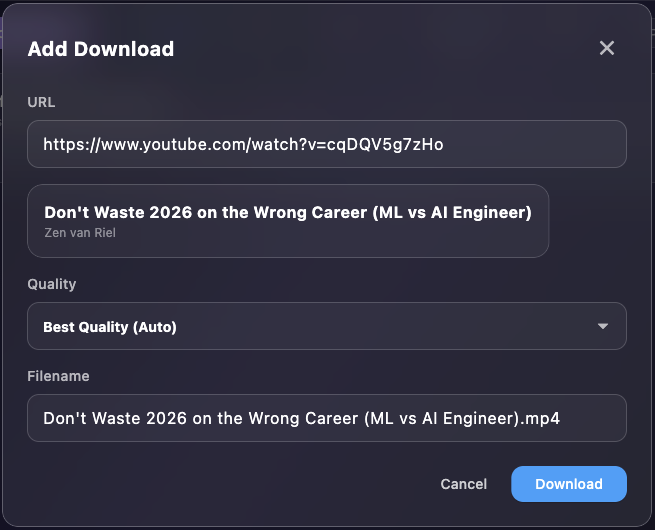Select the 'Best Quality (Auto)' option text
This screenshot has height=530, width=655.
point(110,327)
